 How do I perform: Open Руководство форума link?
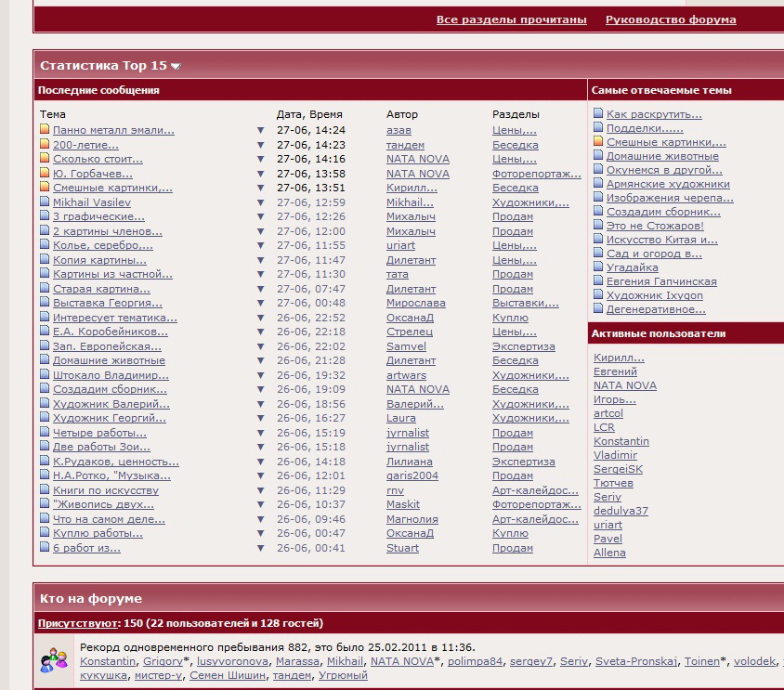tap(671, 20)
